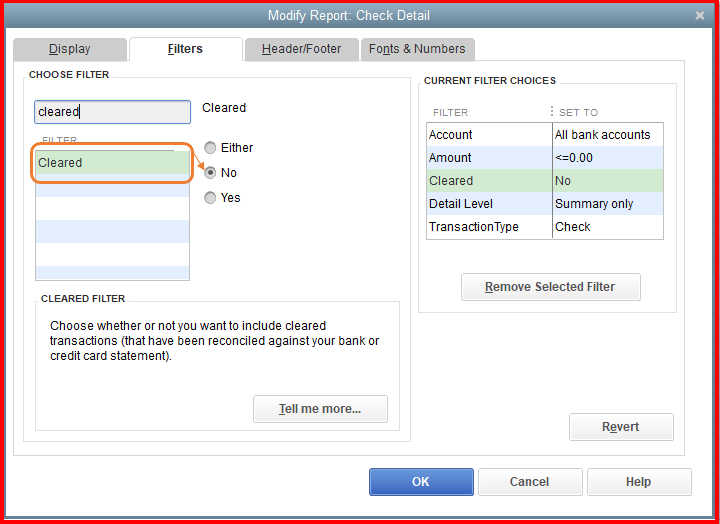720x524 pixels.
Task: Go to Fonts & Numbers tab
Action: click(x=417, y=49)
